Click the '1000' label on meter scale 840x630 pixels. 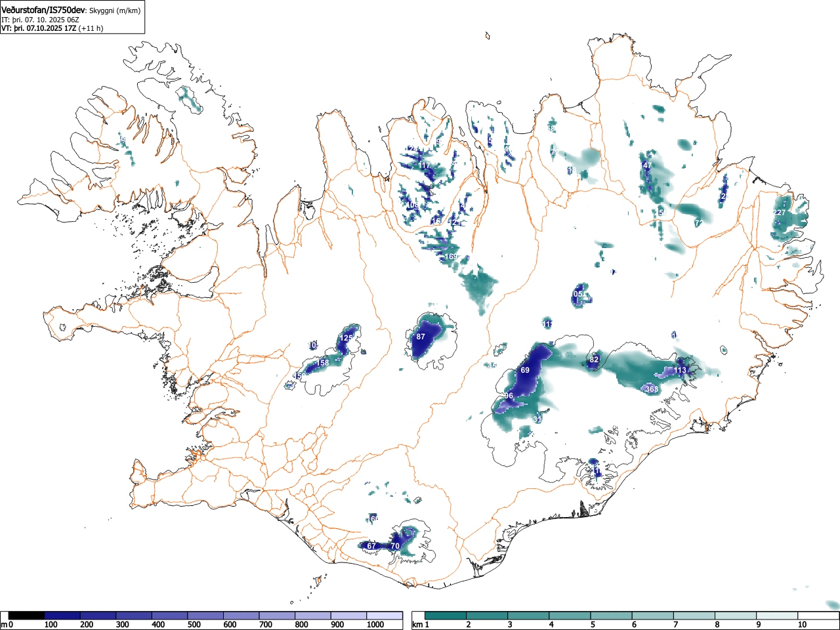pos(375,625)
